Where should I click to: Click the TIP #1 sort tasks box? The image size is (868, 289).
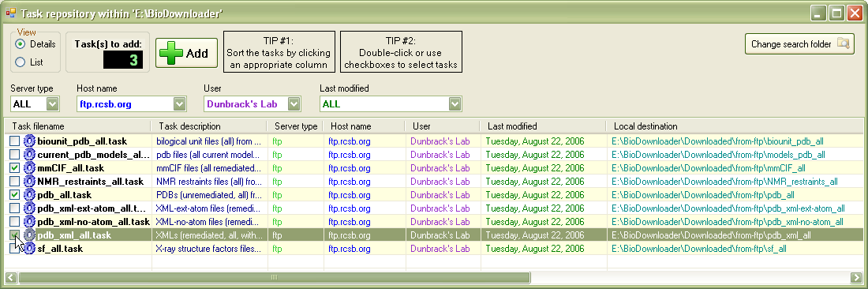tap(279, 52)
